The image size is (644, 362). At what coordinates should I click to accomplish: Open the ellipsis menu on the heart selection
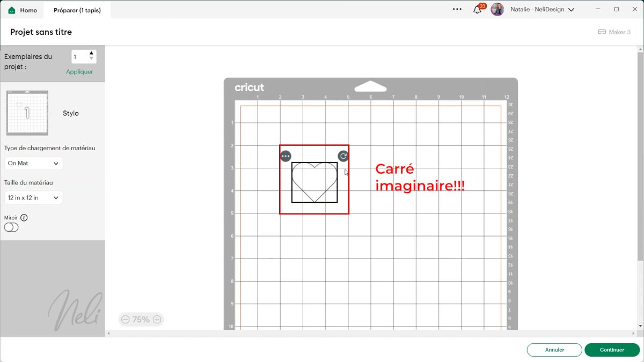(286, 156)
